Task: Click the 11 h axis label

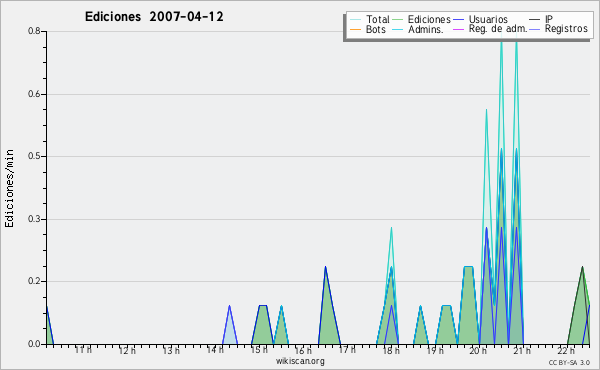Action: [83, 350]
